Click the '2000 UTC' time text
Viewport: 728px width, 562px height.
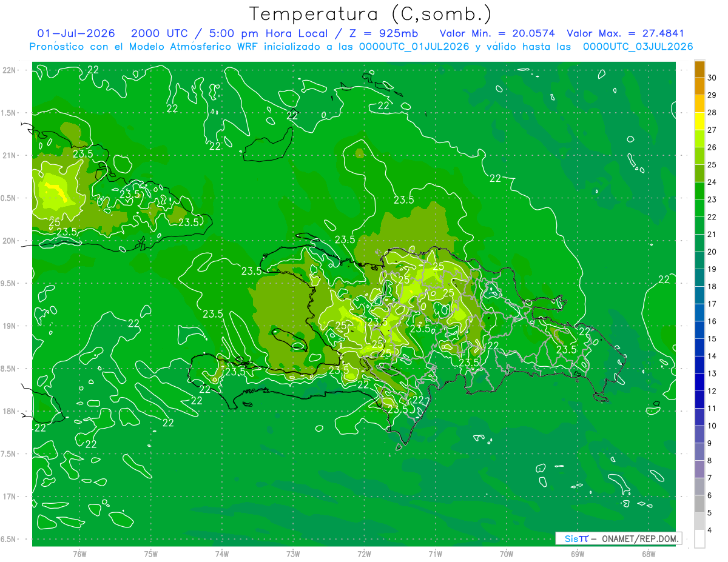(160, 33)
